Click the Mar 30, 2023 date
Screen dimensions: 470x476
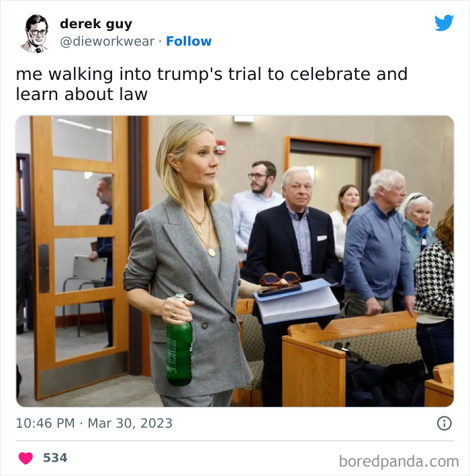(130, 423)
